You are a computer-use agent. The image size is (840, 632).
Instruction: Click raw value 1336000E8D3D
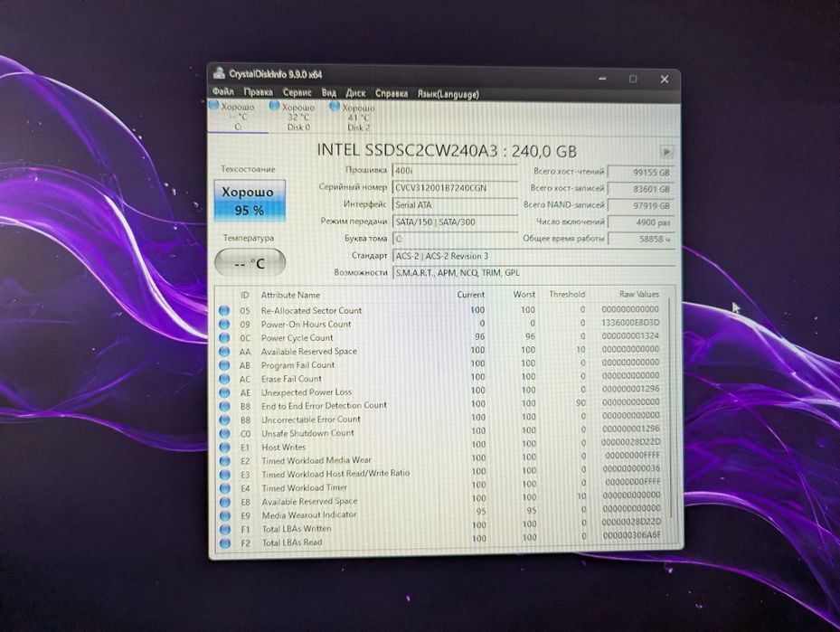[x=630, y=323]
